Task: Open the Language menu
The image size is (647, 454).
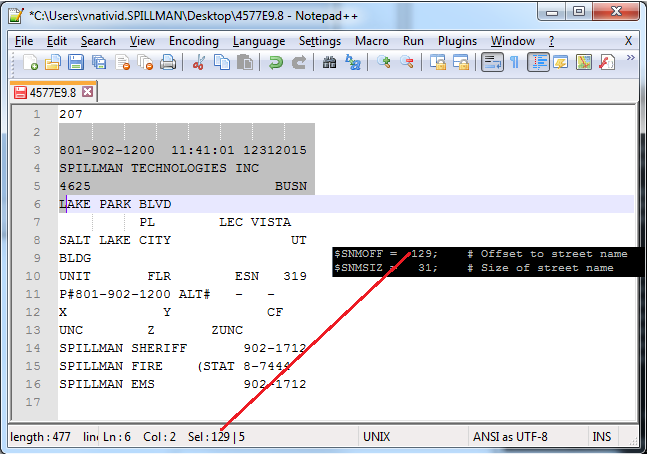Action: pyautogui.click(x=259, y=41)
